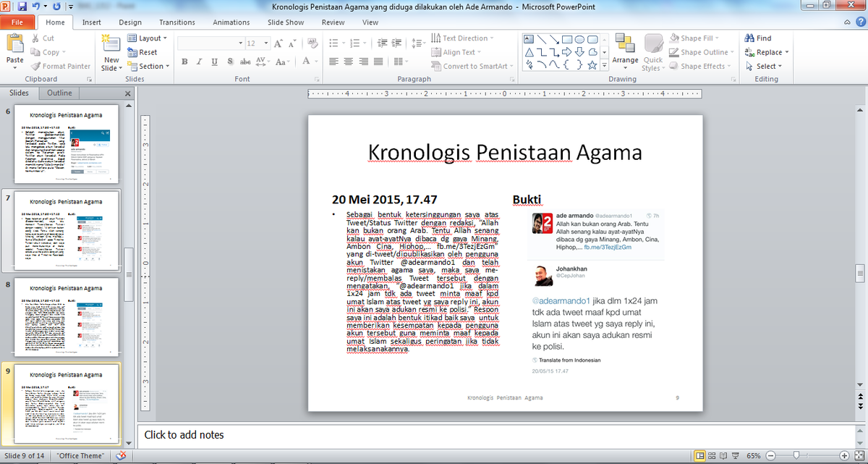Select the Format Painter brush

coord(34,66)
